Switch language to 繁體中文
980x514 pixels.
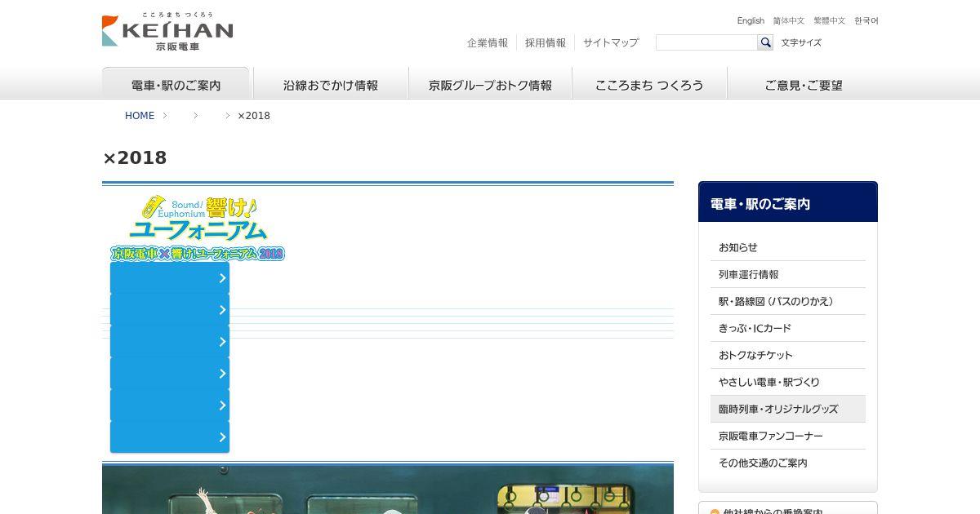pyautogui.click(x=830, y=20)
